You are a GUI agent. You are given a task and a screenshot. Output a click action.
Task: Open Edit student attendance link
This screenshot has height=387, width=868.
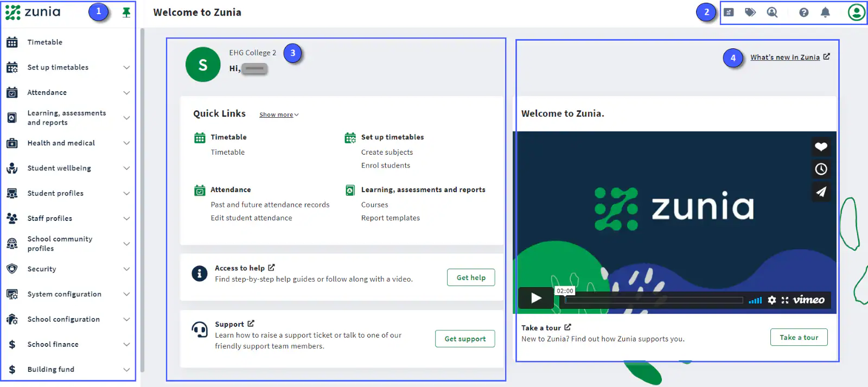pyautogui.click(x=251, y=218)
